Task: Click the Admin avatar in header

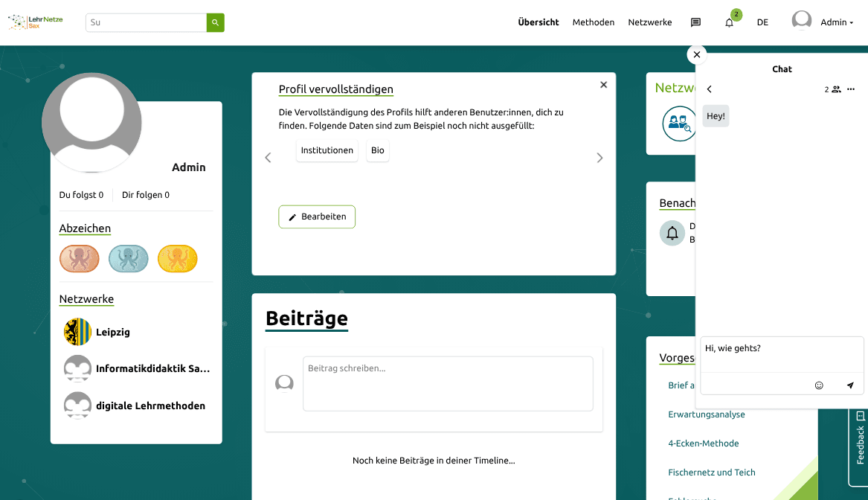Action: [x=802, y=21]
